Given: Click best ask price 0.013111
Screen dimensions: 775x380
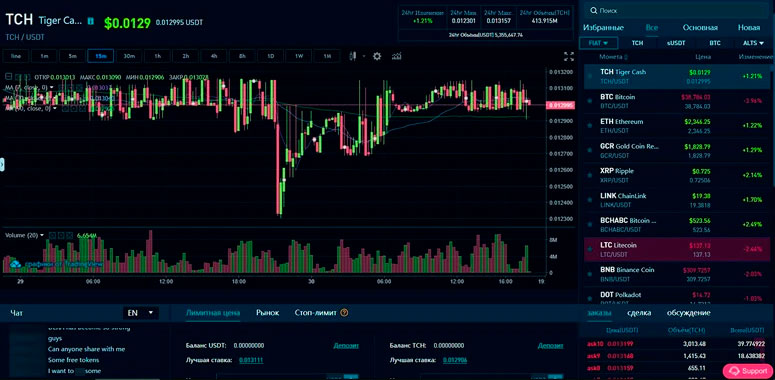Looking at the screenshot, I should 251,360.
